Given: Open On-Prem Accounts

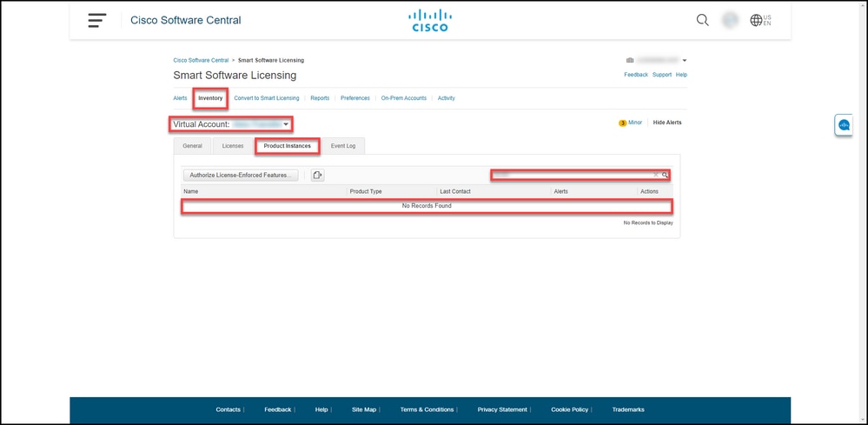Looking at the screenshot, I should tap(403, 98).
